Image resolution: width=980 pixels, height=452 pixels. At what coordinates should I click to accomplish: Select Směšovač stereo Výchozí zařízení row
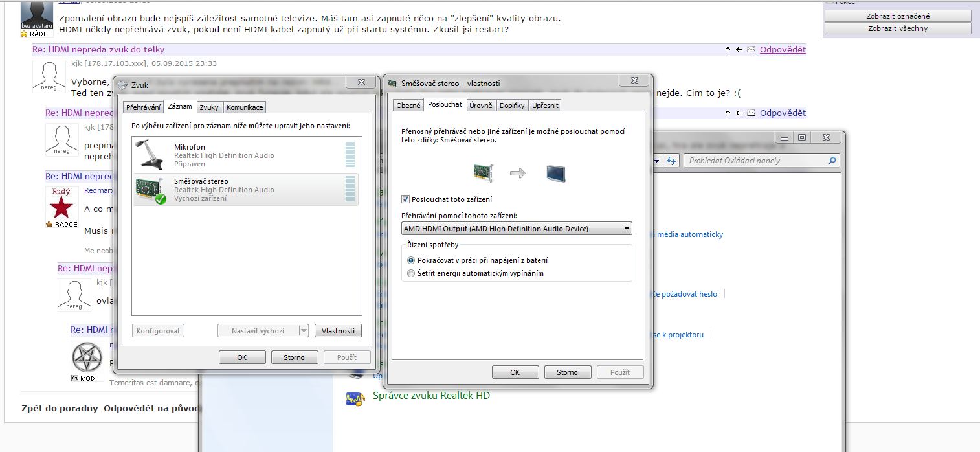(245, 190)
